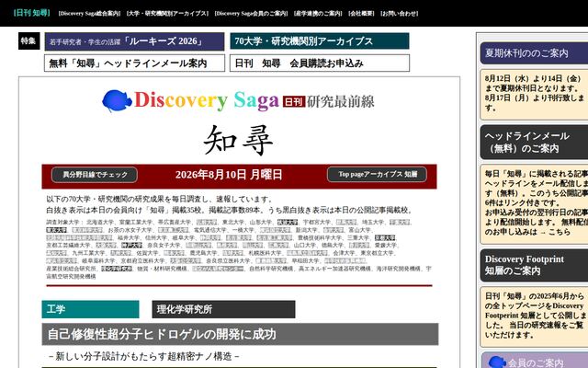Image resolution: width=588 pixels, height=368 pixels.
Task: Click the fish icon in 会員のご案内 box
Action: coord(497,362)
